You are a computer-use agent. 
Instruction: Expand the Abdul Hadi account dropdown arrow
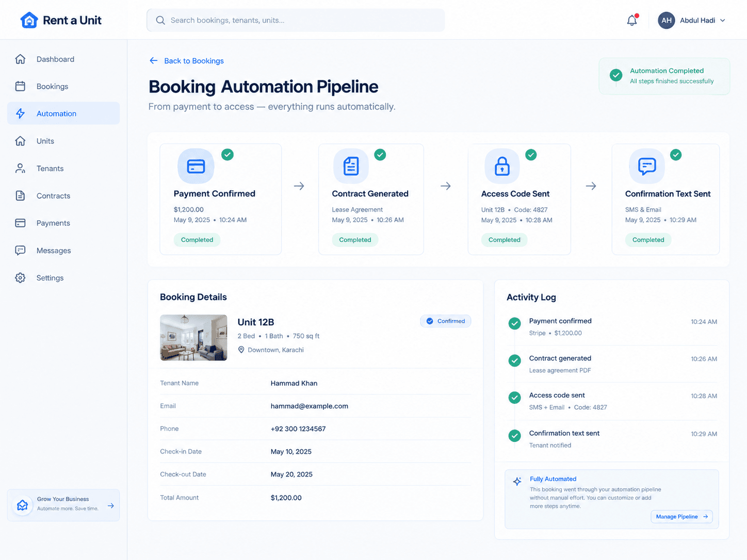[x=722, y=21]
